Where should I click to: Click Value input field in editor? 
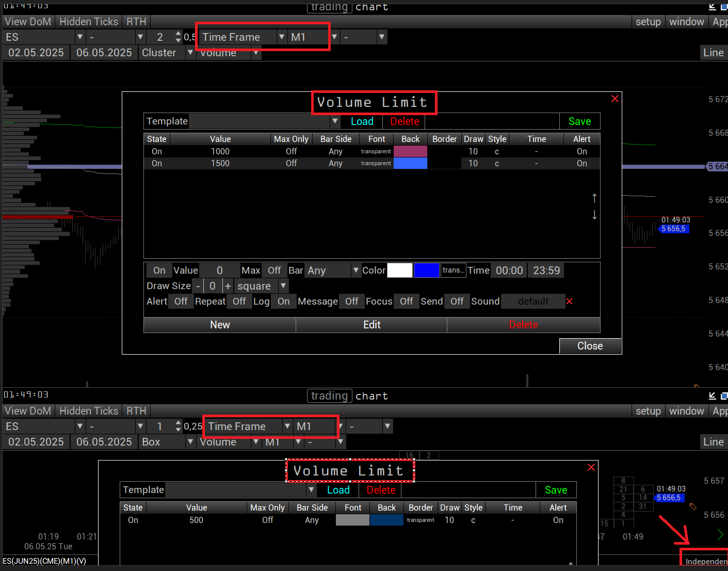[x=220, y=271]
